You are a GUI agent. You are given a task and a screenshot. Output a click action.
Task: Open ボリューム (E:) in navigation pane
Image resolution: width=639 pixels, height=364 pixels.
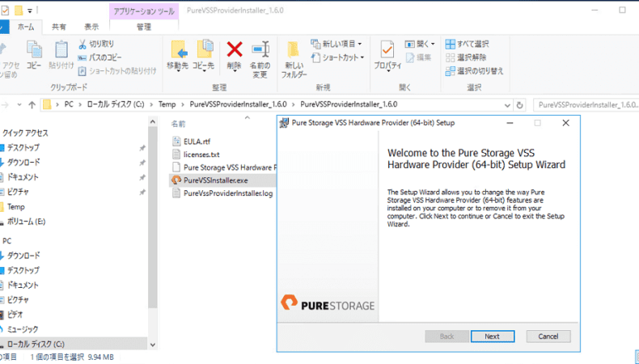26,222
